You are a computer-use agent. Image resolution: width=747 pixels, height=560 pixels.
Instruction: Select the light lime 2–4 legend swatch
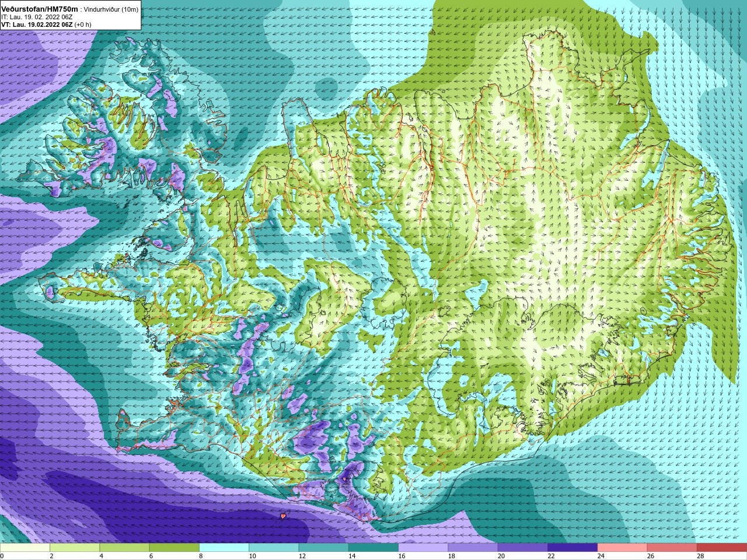75,548
